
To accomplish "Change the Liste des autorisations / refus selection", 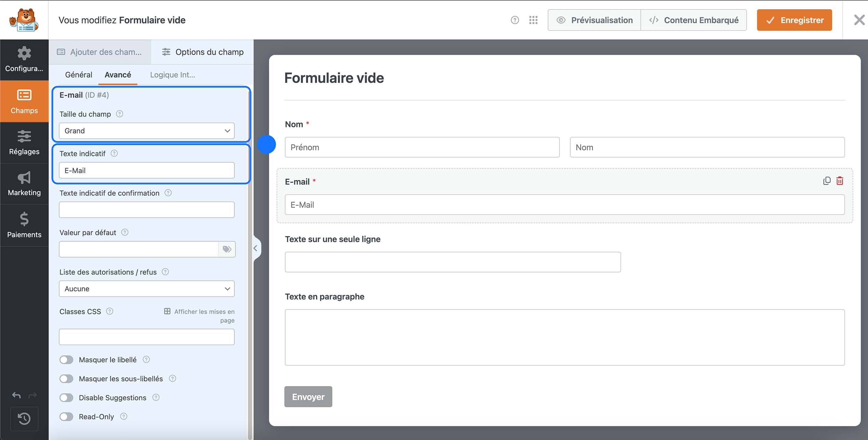I will 146,289.
